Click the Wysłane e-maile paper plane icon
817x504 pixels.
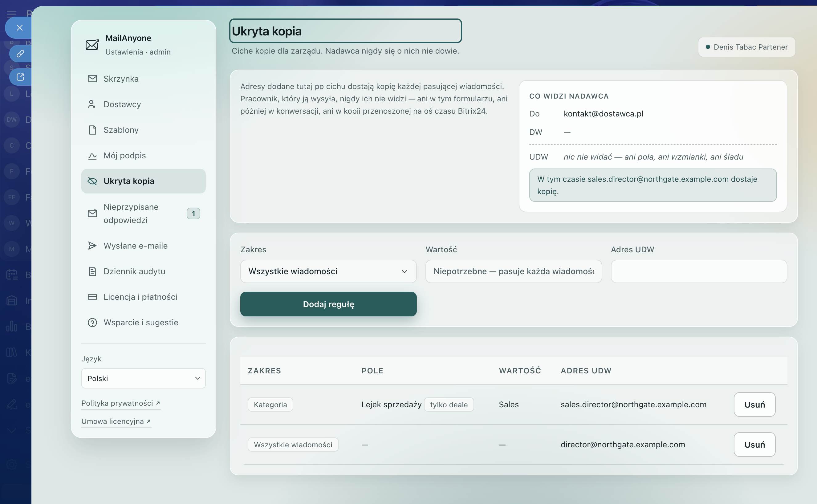pyautogui.click(x=92, y=246)
